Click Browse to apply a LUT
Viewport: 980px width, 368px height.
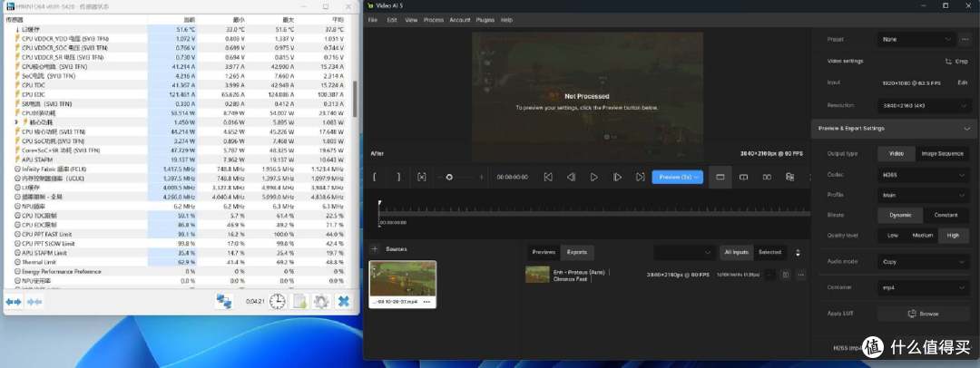click(x=924, y=314)
